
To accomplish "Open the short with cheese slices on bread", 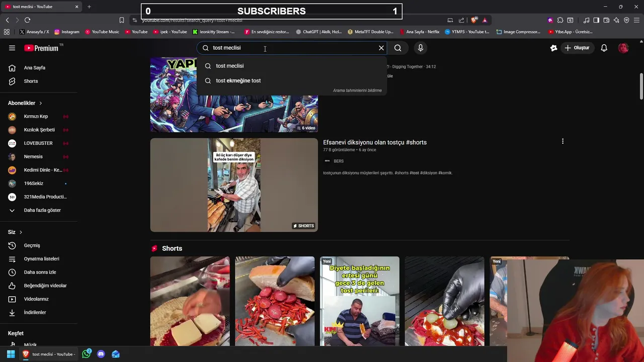I will (x=190, y=301).
